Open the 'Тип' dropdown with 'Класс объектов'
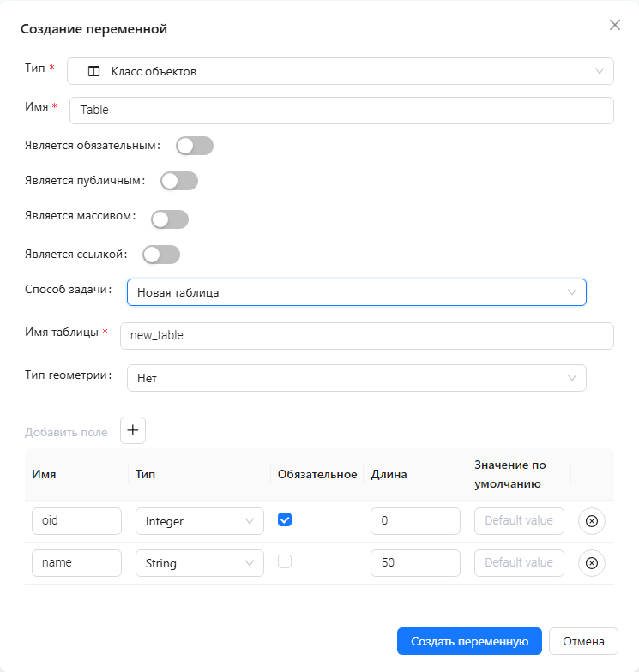 click(x=341, y=72)
